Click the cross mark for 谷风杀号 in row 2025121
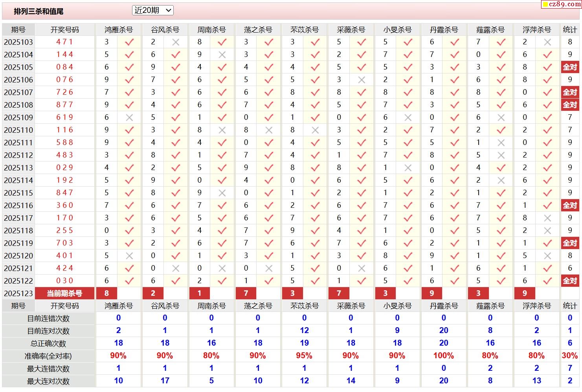Viewport: 582px width, 392px height. [x=176, y=268]
